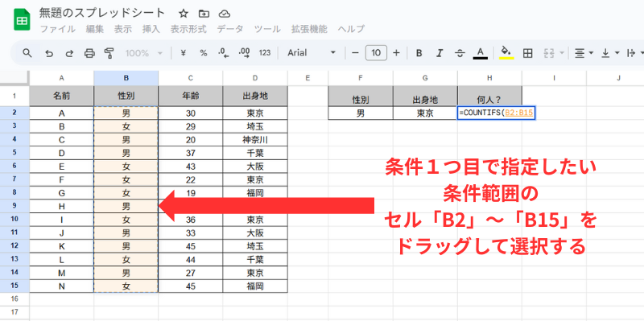Click the age cell 33
This screenshot has width=644, height=321.
[191, 233]
